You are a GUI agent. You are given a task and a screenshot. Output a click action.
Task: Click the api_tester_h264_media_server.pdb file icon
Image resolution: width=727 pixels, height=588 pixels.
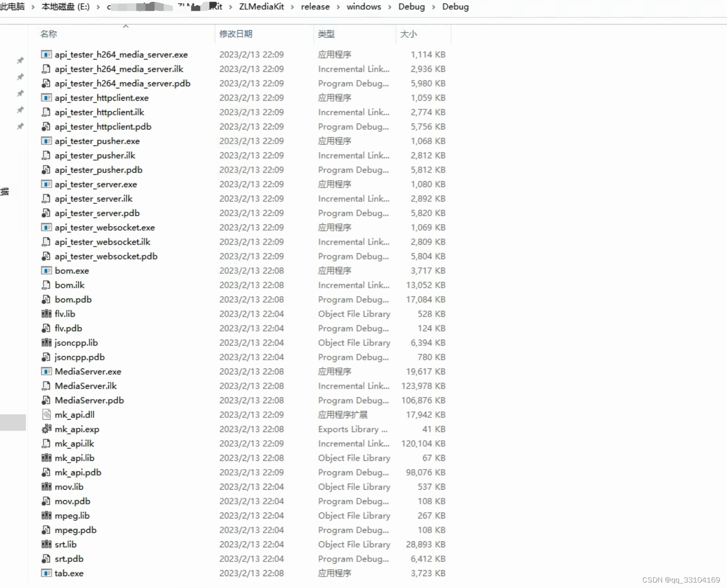pos(46,83)
